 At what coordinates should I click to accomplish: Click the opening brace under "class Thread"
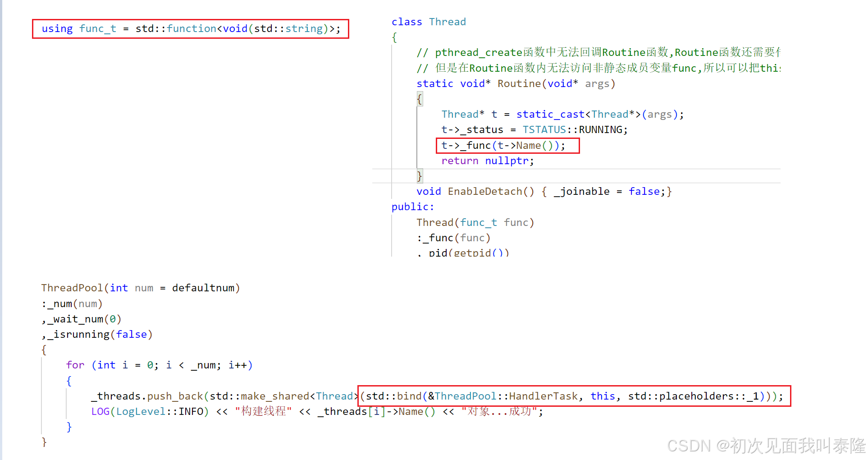click(x=394, y=37)
